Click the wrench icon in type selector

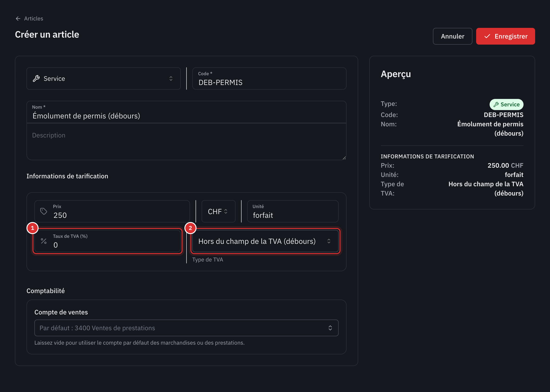click(36, 78)
